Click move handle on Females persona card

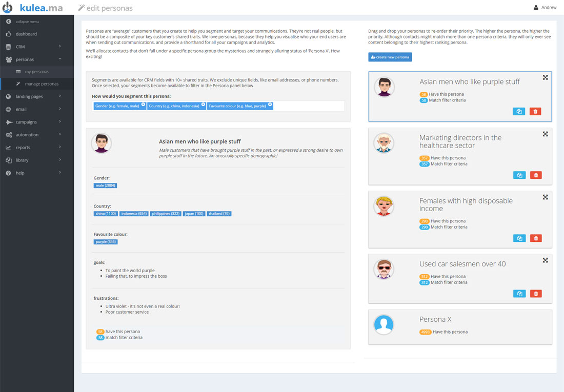545,197
